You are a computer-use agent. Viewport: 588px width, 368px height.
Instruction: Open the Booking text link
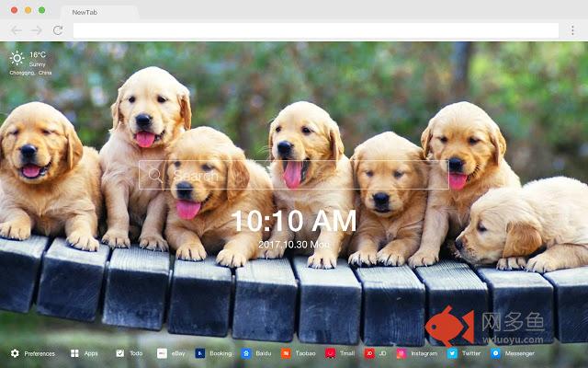pos(220,353)
